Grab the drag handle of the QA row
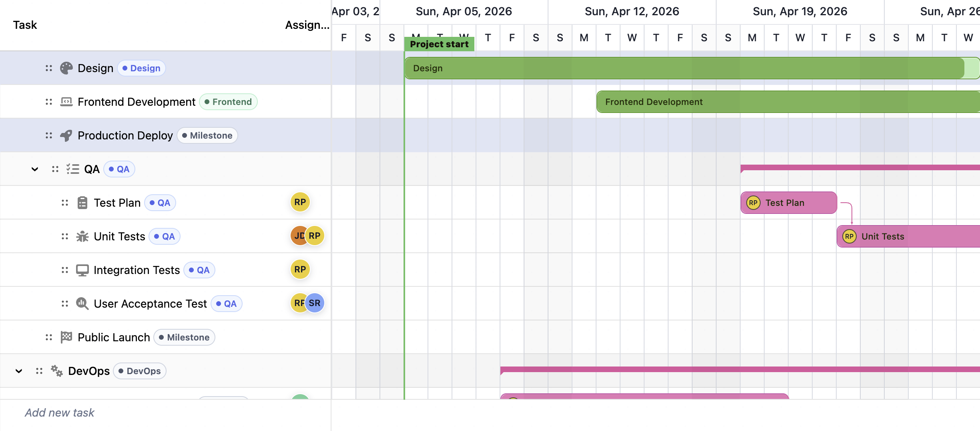 pos(55,169)
